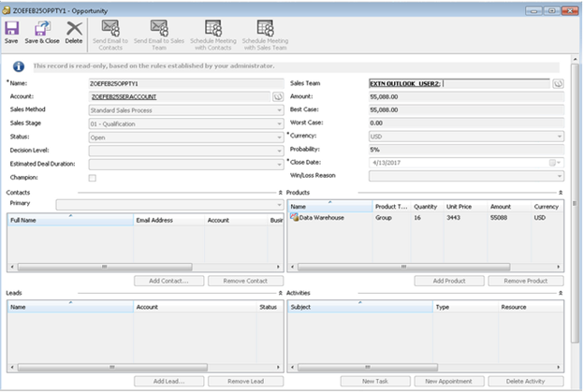Toggle the Champion checkbox
Screen dimensions: 583x392
92,177
